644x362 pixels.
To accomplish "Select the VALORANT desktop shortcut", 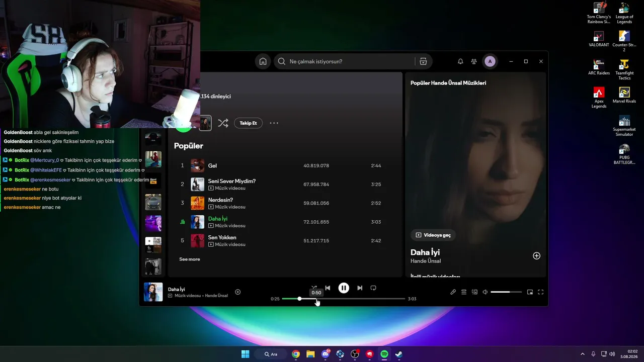I will tap(599, 39).
